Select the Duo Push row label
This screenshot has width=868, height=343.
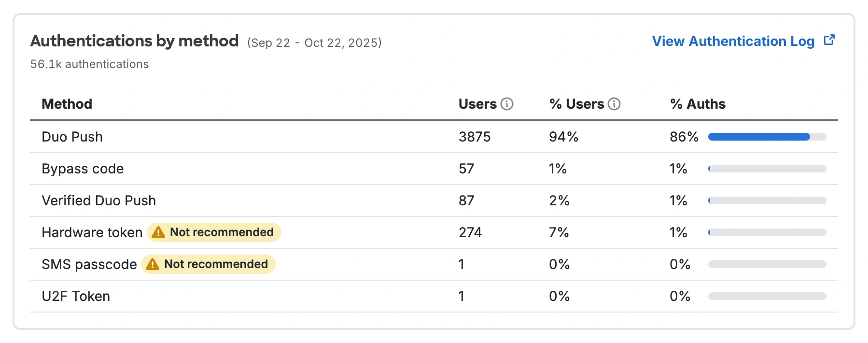tap(72, 137)
